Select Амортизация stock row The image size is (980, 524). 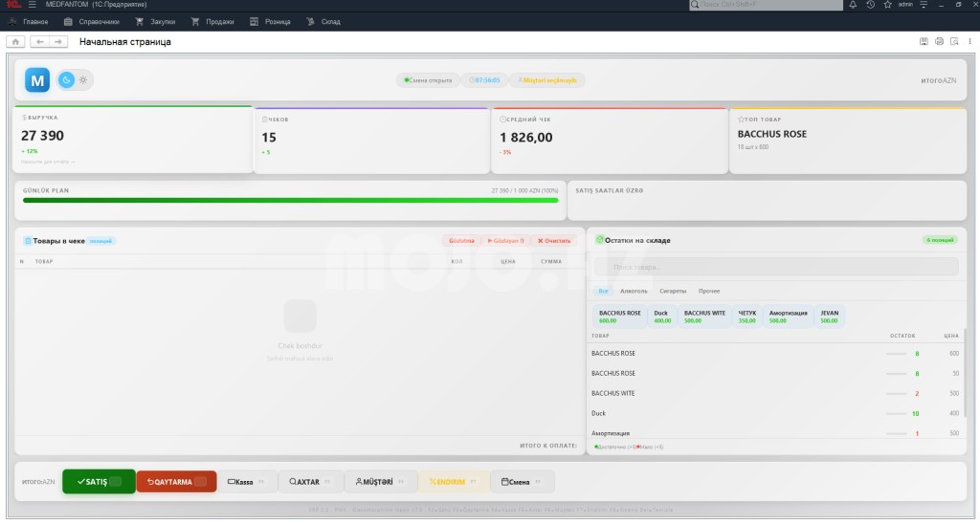(x=775, y=431)
